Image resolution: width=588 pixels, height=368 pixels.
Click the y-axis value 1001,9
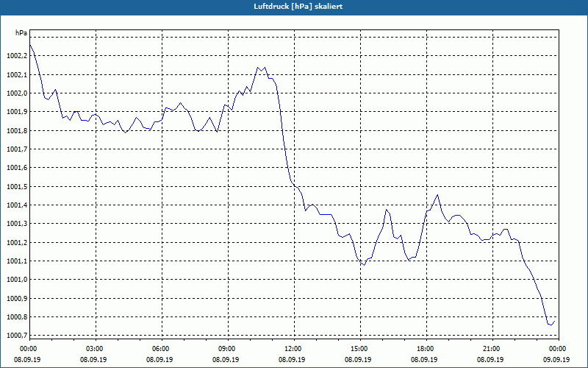tap(17, 112)
